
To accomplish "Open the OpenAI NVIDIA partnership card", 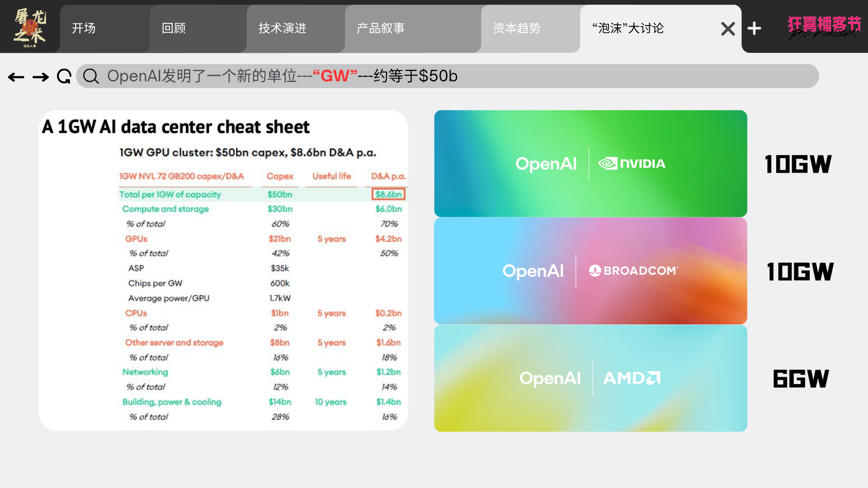I will click(590, 164).
